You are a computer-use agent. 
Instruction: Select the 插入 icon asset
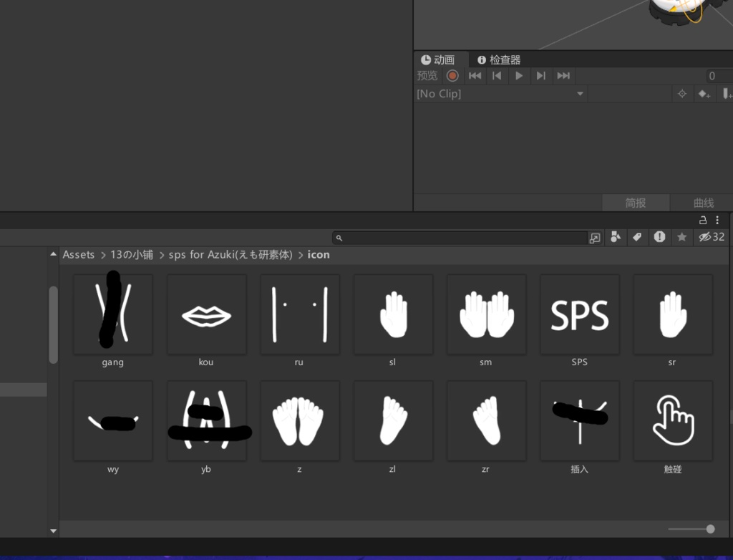pos(580,420)
